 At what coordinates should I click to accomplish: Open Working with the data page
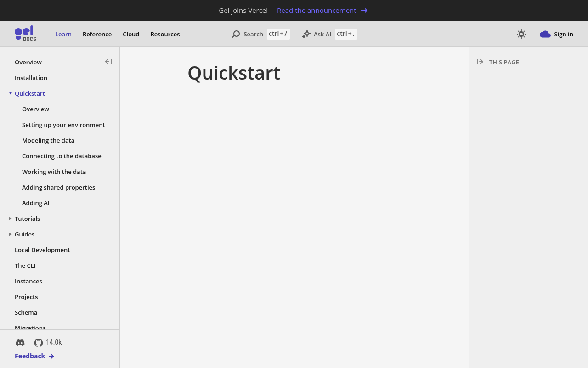pos(54,172)
